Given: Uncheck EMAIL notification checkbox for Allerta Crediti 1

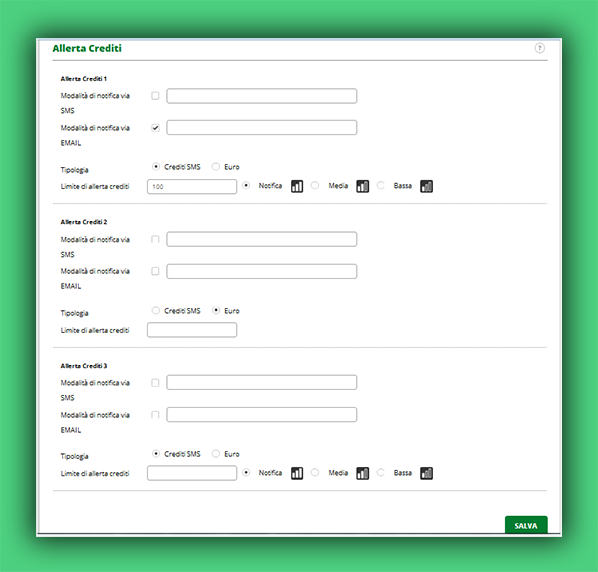Looking at the screenshot, I should point(155,128).
